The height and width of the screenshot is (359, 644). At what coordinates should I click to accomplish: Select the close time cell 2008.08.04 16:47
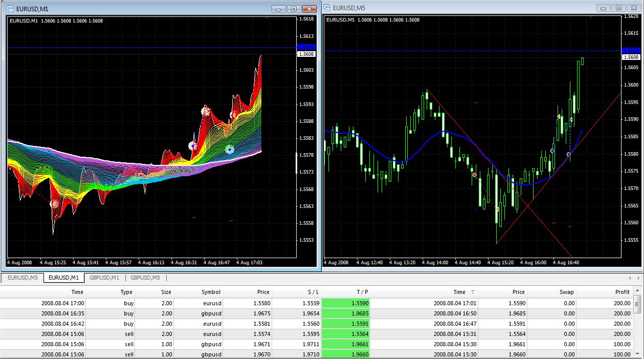[425, 324]
